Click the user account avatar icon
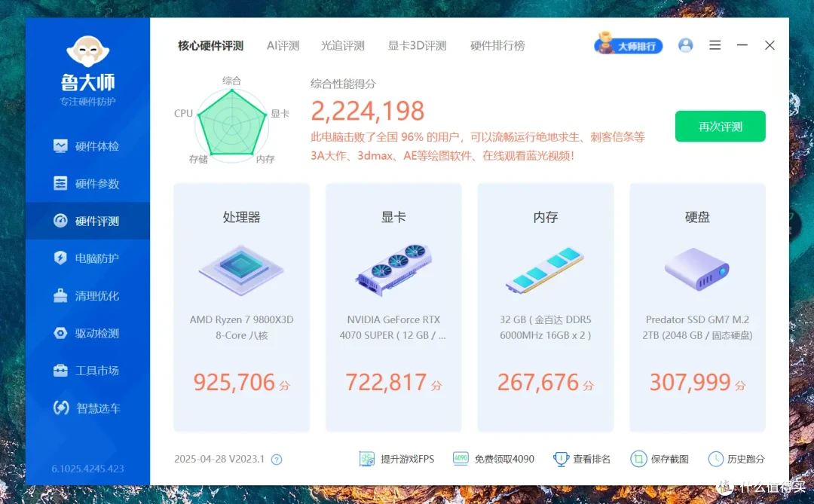Image resolution: width=814 pixels, height=504 pixels. click(x=685, y=45)
